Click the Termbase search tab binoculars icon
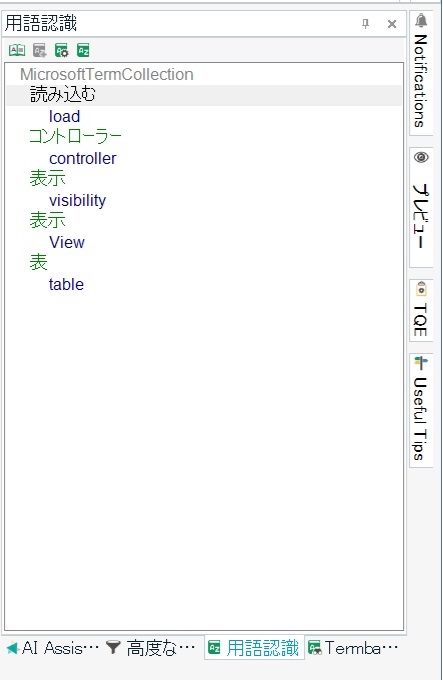The image size is (443, 680). click(315, 648)
